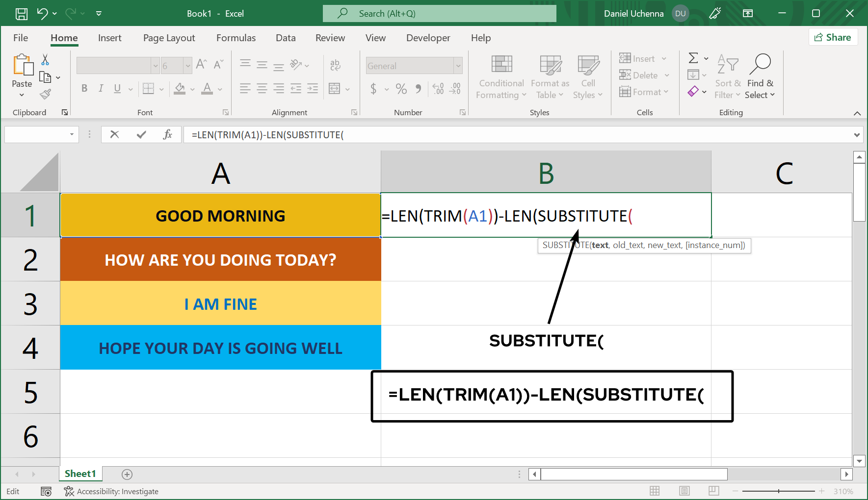The image size is (868, 500).
Task: Apply Percent Style formatting
Action: (401, 89)
